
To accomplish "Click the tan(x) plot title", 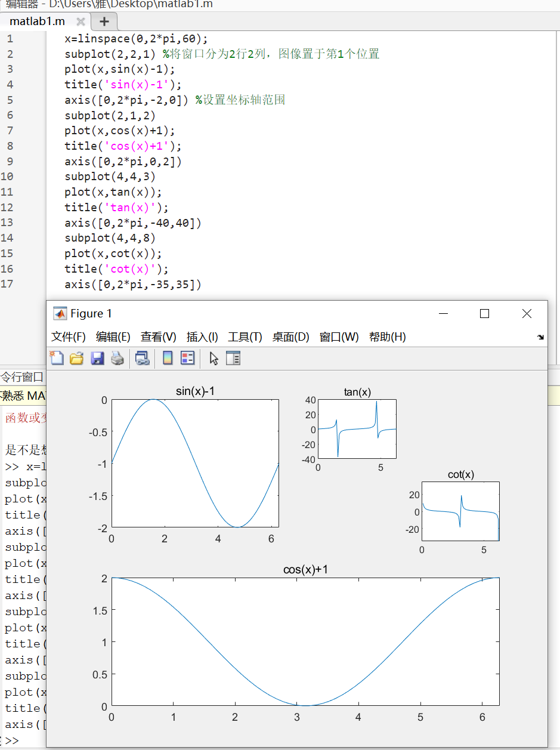I will point(357,392).
